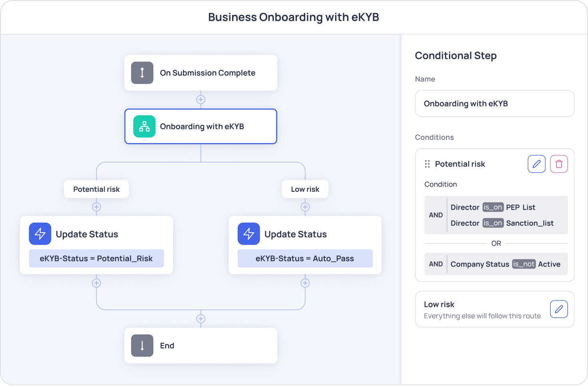Click the is_on operator for Director PEP List

click(x=493, y=207)
